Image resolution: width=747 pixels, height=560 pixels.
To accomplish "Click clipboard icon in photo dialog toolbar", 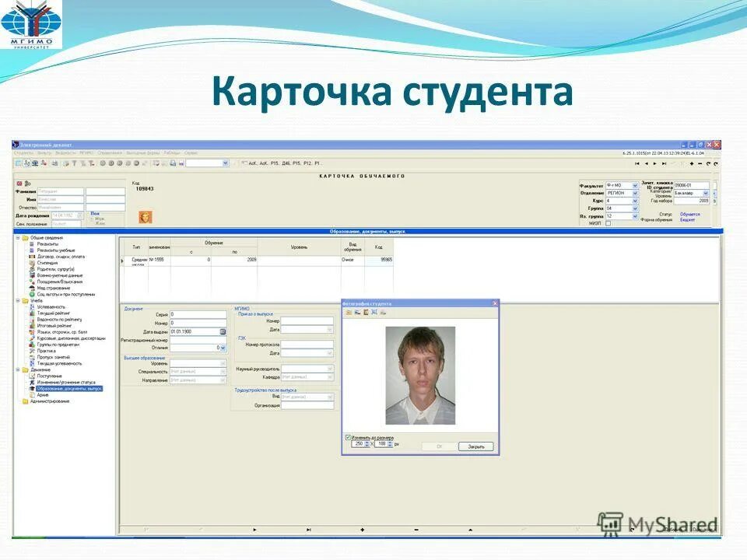I will point(366,313).
